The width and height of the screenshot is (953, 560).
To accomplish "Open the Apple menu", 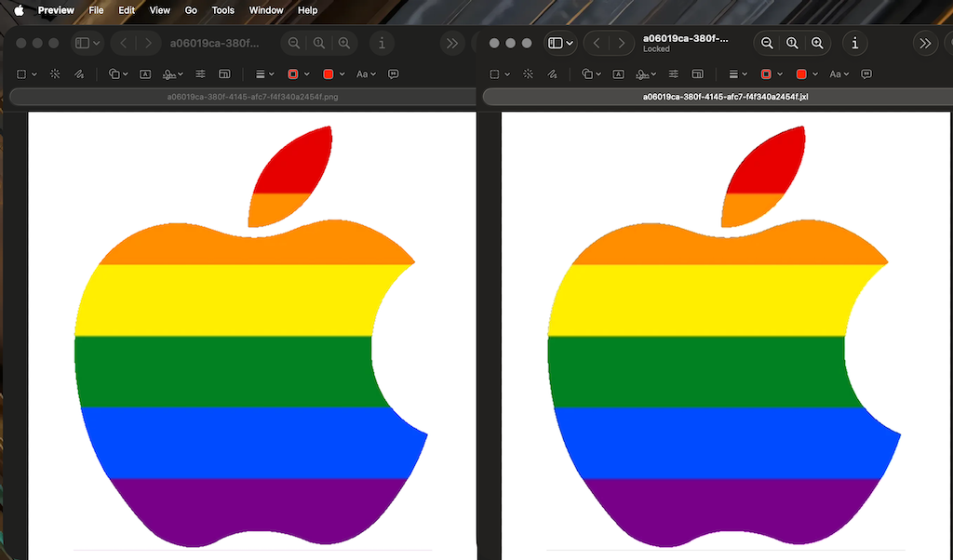I will [x=19, y=10].
